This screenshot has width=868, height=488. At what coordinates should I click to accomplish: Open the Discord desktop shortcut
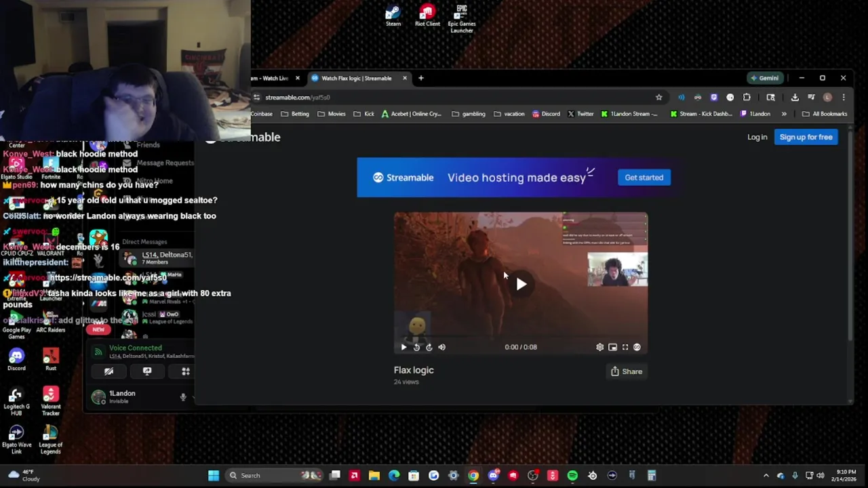(x=16, y=359)
